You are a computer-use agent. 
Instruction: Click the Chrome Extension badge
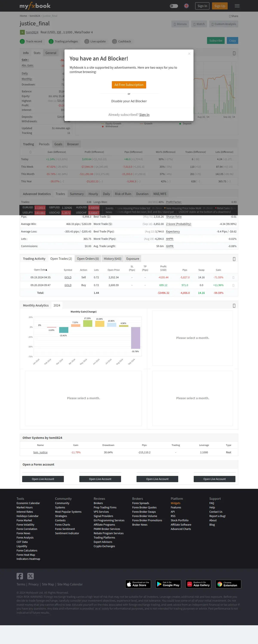click(228, 584)
